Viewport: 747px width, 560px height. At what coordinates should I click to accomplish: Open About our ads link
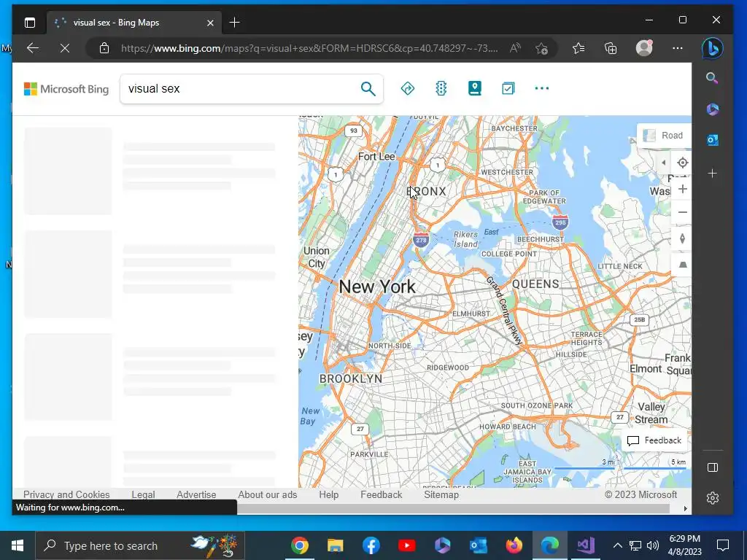coord(267,494)
